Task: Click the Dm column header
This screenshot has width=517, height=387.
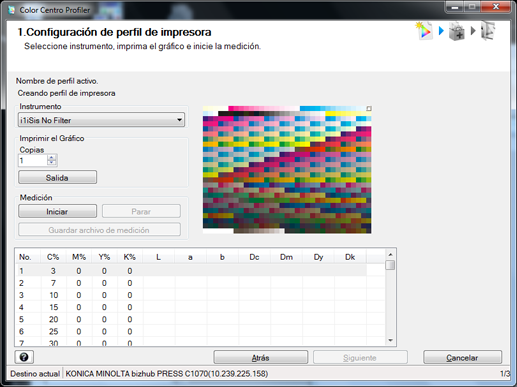Action: (286, 257)
